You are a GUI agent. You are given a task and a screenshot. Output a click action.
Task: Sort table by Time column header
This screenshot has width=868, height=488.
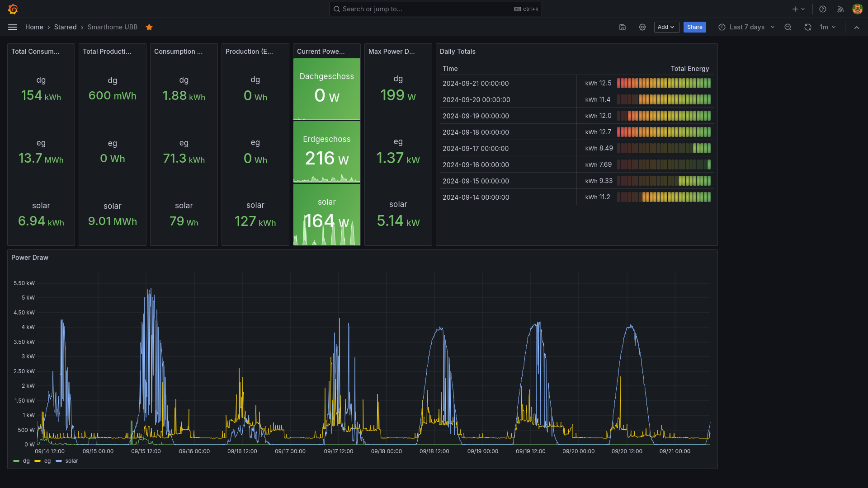pyautogui.click(x=450, y=69)
